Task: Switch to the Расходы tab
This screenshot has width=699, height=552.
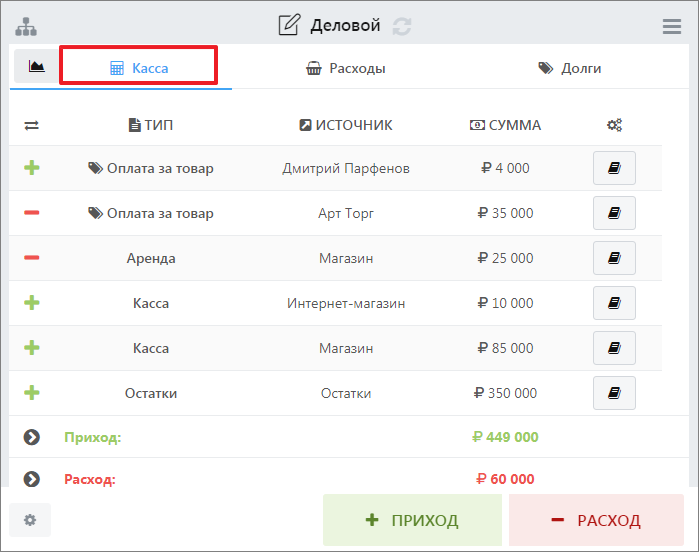Action: coord(345,68)
